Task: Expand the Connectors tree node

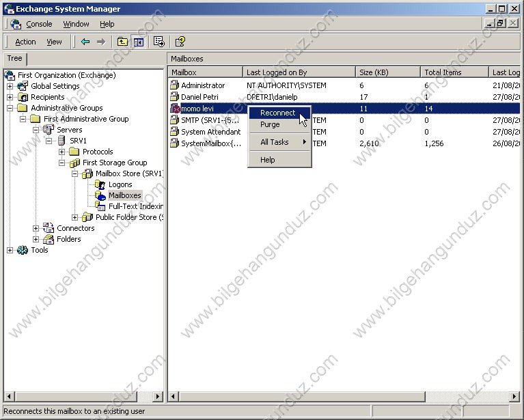Action: 36,228
